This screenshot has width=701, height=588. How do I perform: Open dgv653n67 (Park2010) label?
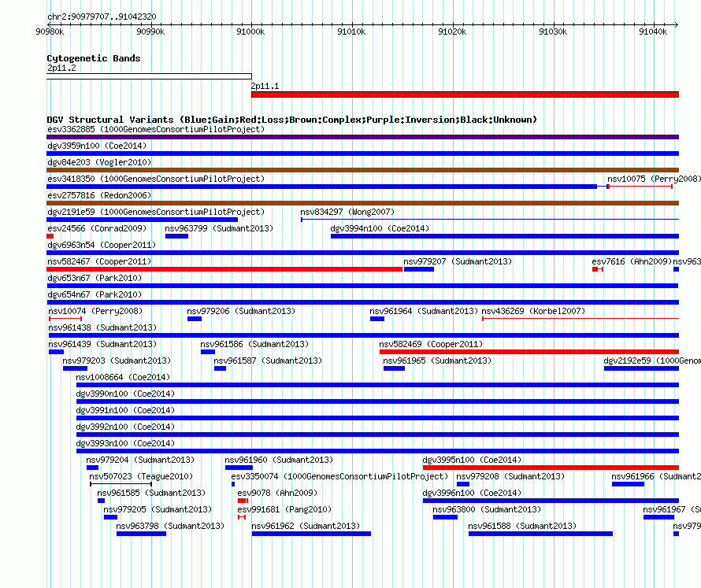point(95,278)
